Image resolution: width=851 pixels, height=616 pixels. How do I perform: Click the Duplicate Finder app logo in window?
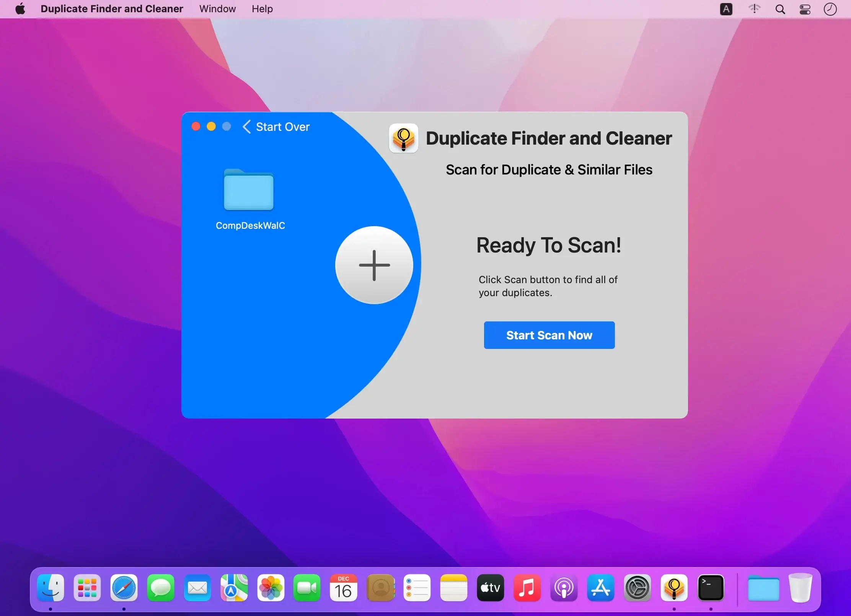(403, 138)
